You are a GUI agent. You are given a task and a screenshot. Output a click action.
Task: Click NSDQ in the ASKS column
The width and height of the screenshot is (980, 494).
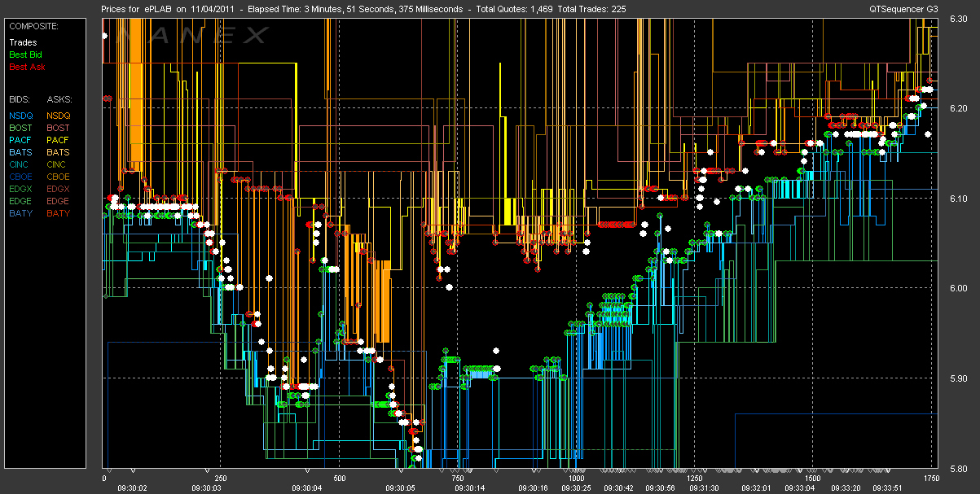click(x=59, y=116)
